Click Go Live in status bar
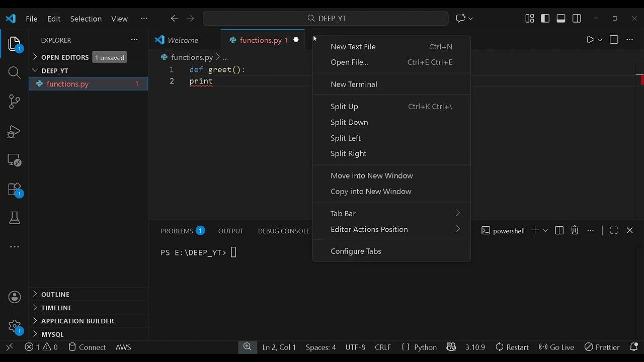This screenshot has height=362, width=644. [556, 347]
